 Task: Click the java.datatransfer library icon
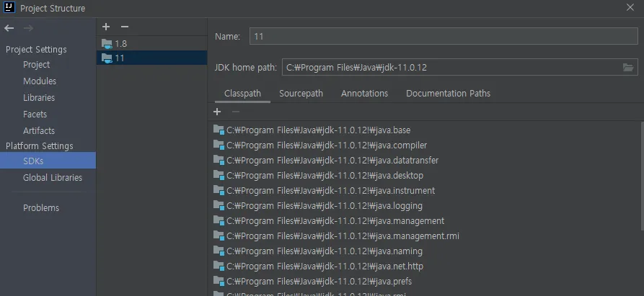coord(219,161)
